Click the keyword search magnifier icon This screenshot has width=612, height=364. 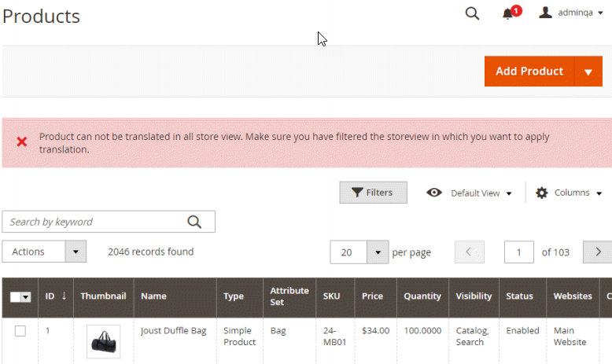[x=195, y=222]
